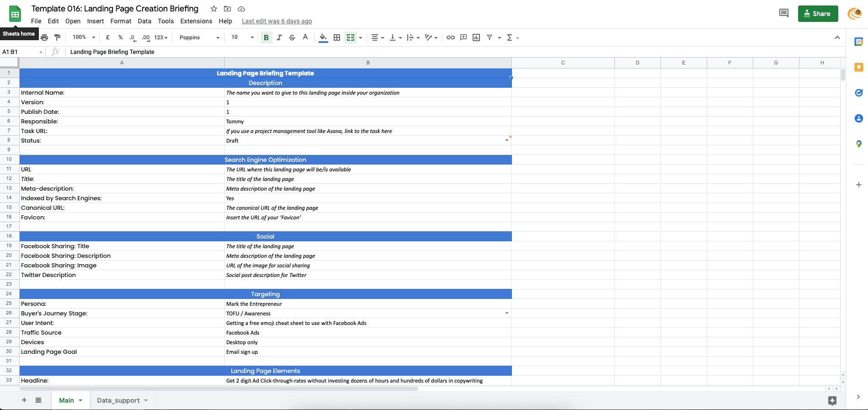Viewport: 868px width, 410px height.
Task: Toggle italic formatting
Action: pyautogui.click(x=279, y=37)
